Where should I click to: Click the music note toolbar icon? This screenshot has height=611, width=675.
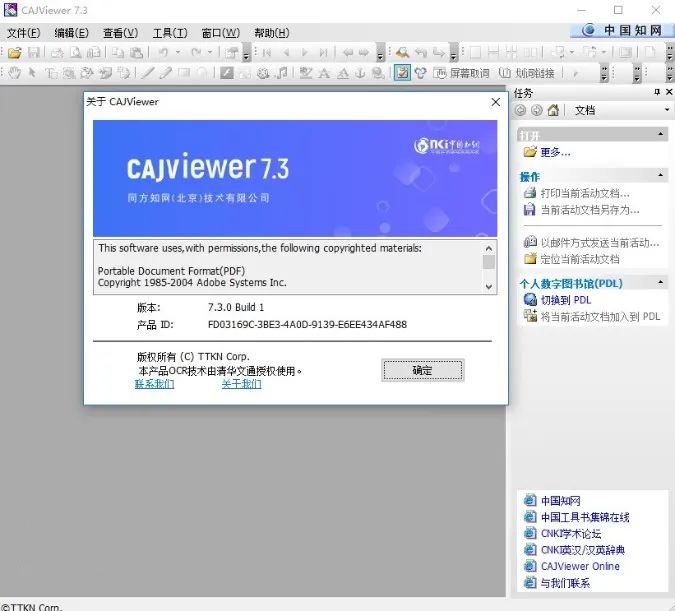coord(282,73)
